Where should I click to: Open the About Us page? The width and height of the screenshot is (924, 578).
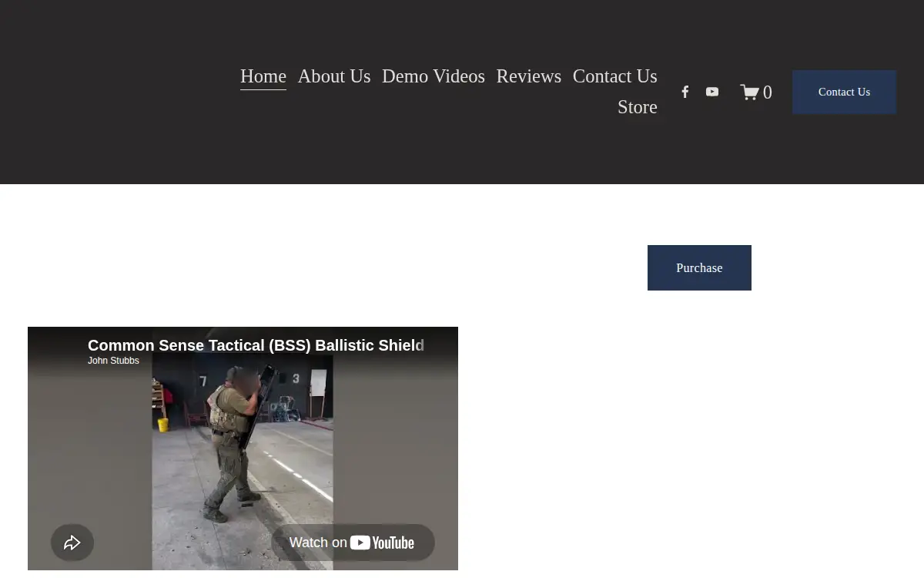334,76
